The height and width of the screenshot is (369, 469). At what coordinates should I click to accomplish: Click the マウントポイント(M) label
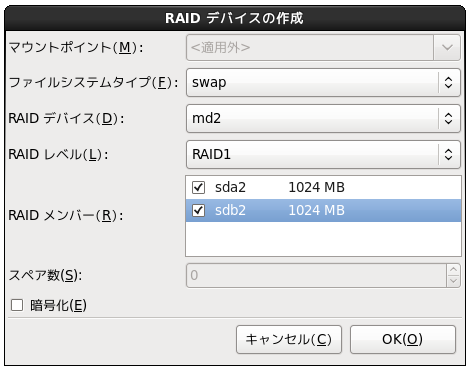pyautogui.click(x=76, y=47)
